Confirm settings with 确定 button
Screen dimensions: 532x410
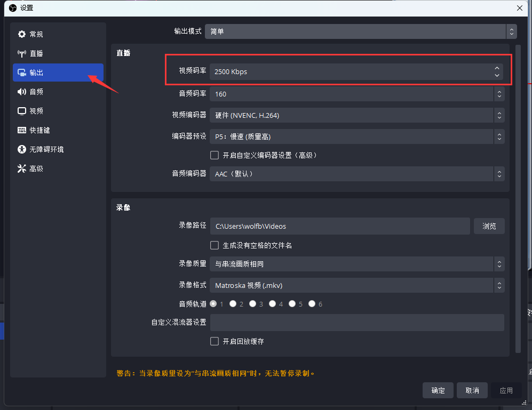pyautogui.click(x=438, y=390)
